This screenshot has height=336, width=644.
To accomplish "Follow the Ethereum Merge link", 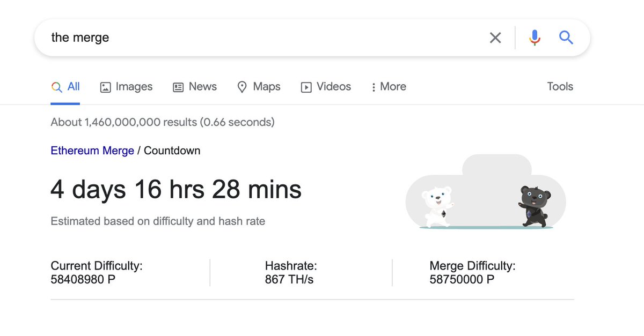I will click(x=92, y=151).
